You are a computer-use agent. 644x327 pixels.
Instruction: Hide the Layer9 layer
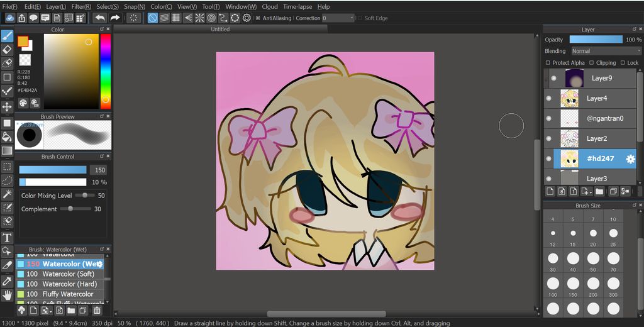coord(553,78)
